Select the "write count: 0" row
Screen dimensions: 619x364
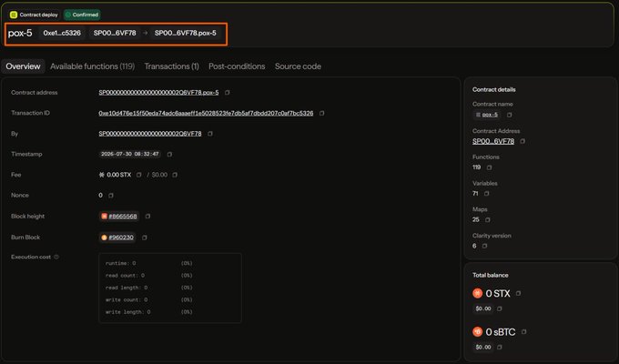(x=148, y=300)
